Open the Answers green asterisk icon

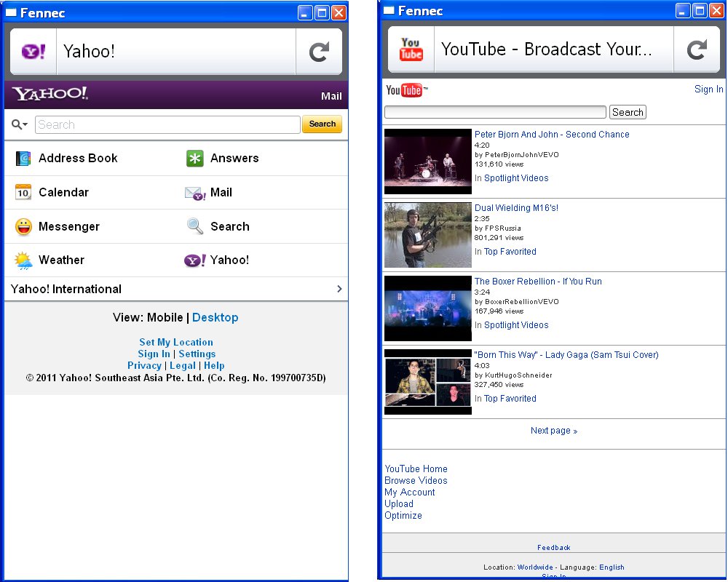(195, 159)
